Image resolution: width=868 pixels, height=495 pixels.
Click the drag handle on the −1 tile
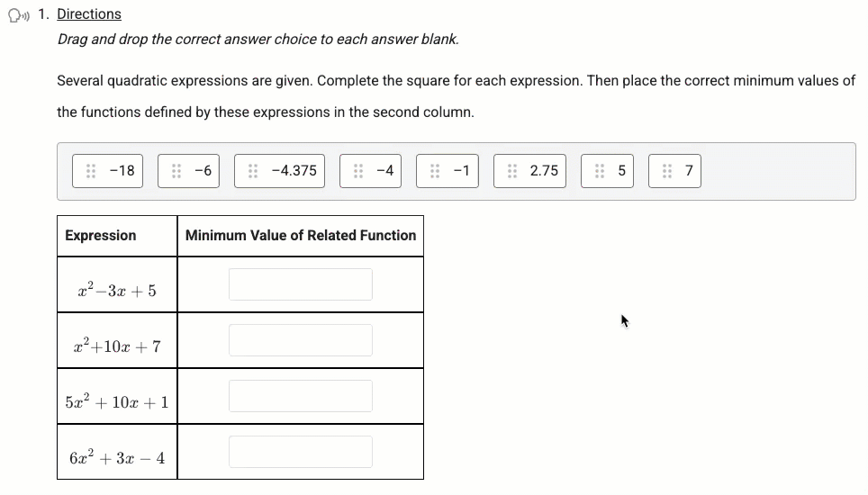click(435, 171)
